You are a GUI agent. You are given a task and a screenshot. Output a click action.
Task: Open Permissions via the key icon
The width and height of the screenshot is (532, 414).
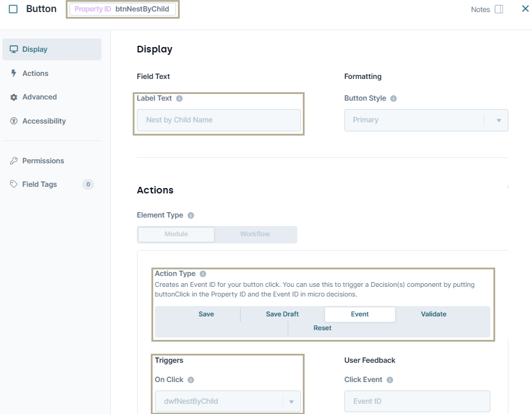point(13,160)
